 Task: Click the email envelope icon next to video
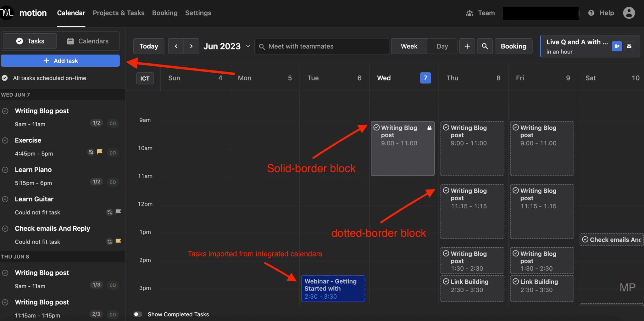point(629,46)
